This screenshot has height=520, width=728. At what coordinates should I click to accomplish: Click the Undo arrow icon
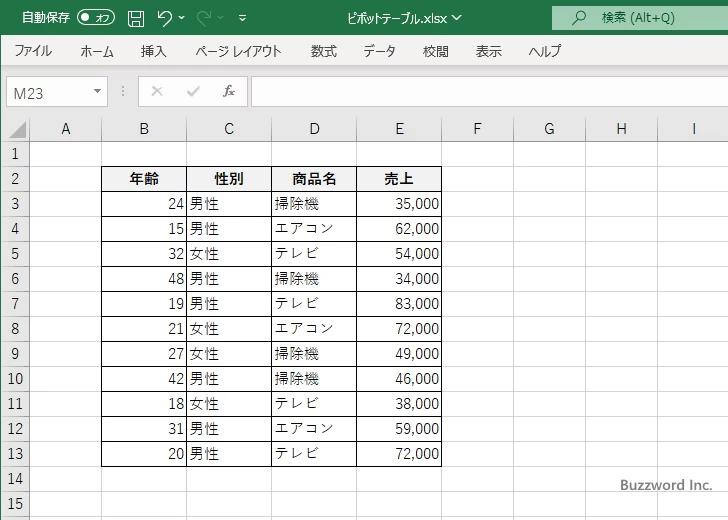coord(165,18)
